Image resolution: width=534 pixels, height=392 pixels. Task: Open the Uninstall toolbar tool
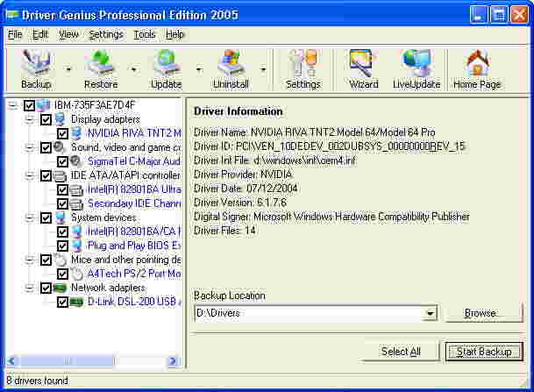coord(231,70)
